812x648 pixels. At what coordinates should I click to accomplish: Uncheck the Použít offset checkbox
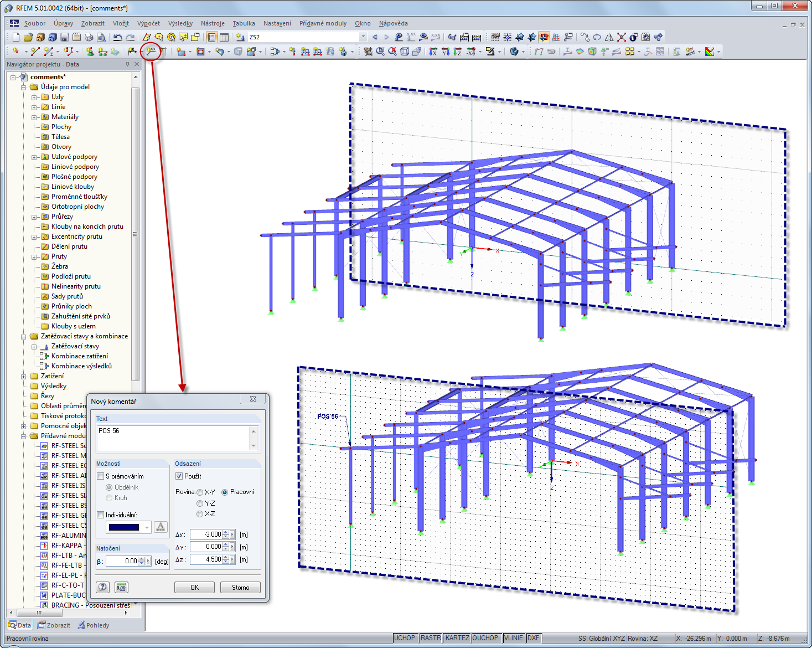(x=179, y=476)
